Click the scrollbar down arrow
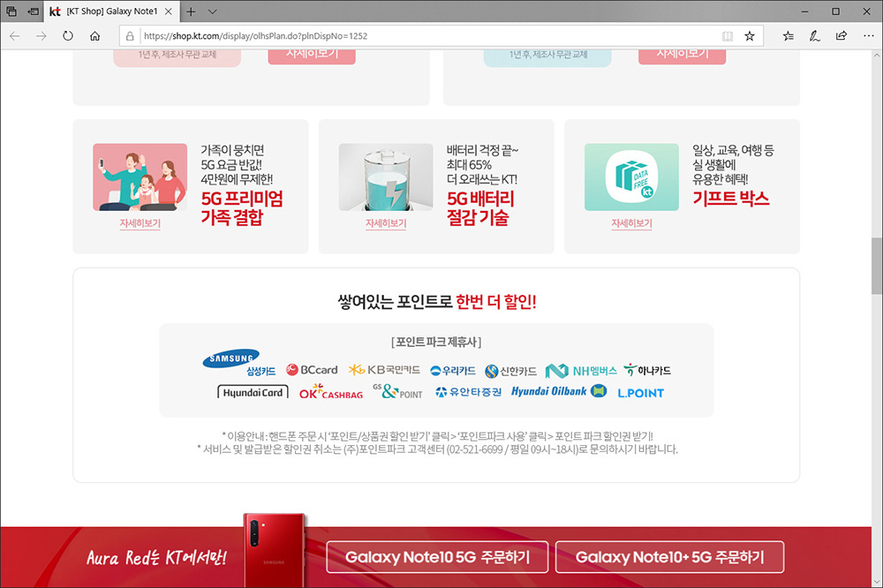Viewport: 883px width, 588px height. [877, 583]
